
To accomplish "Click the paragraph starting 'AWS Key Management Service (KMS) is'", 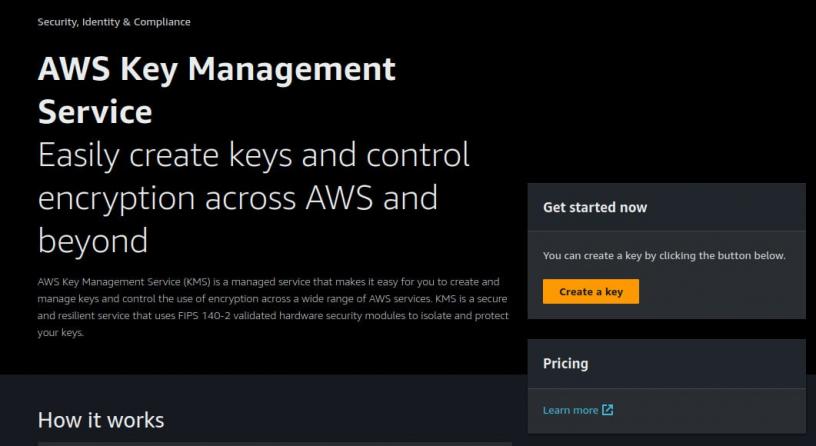I will pos(273,307).
